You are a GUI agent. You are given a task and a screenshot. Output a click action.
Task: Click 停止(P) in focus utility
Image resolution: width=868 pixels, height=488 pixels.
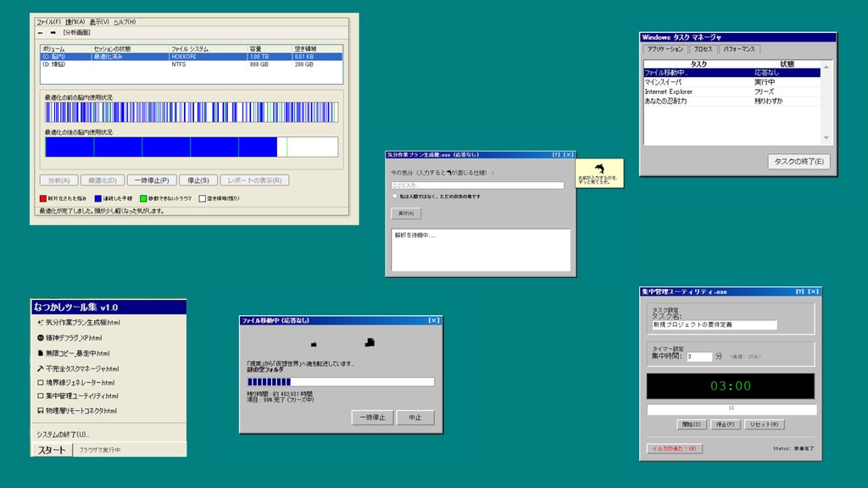(726, 424)
